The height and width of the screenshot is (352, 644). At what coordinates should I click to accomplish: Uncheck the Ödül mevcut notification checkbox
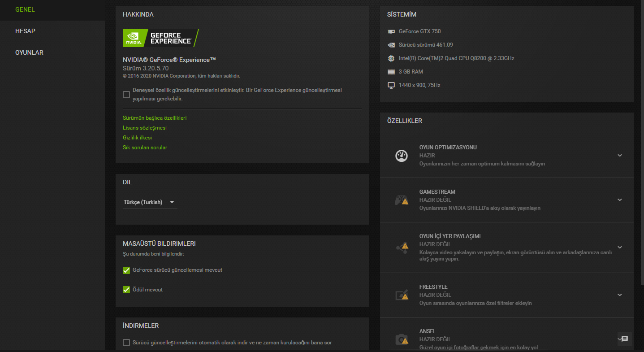tap(126, 290)
